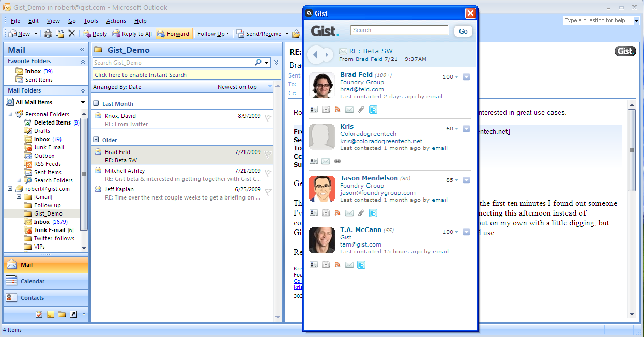Click the Send/Receive button
The image size is (644, 337).
259,34
